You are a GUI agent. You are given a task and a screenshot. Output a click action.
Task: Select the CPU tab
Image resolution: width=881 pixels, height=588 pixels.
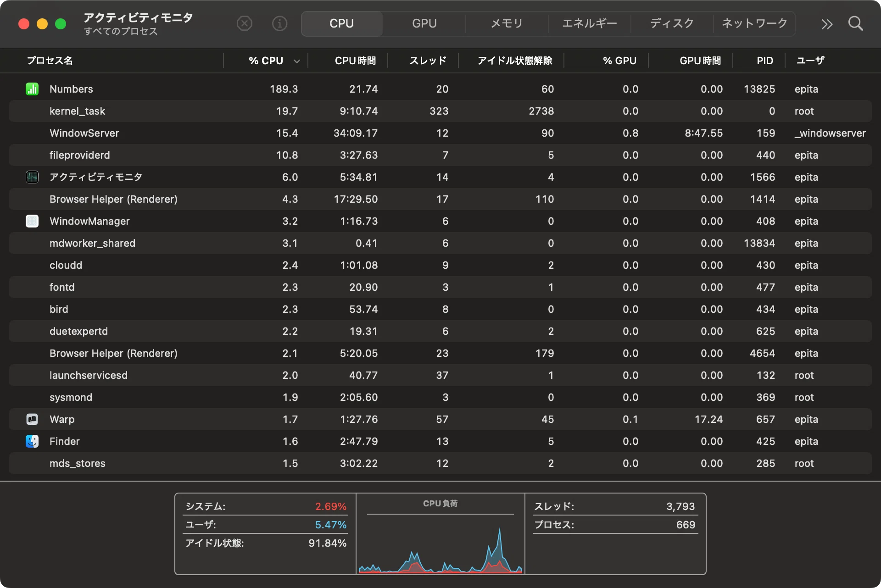[x=342, y=23]
